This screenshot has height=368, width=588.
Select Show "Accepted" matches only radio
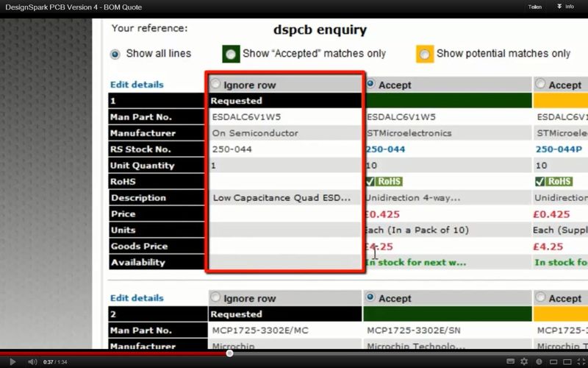click(231, 54)
